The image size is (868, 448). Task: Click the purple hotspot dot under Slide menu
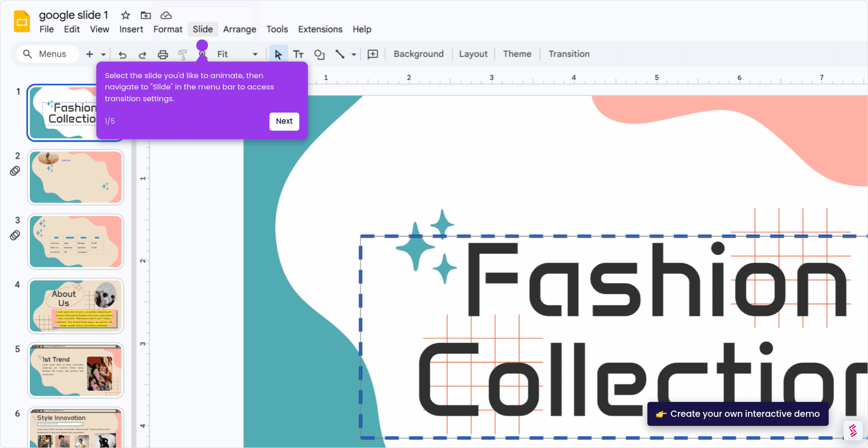202,45
